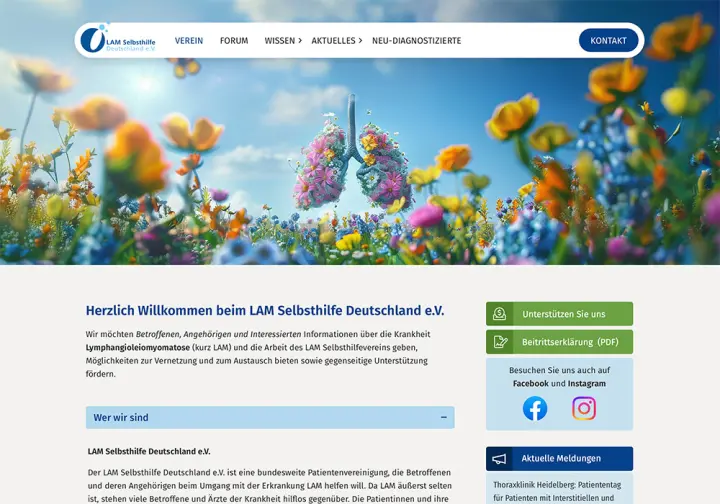Click the italic text Betroffenen, Angehörigen und Interessierten
Screen dimensions: 720x504
coord(219,334)
